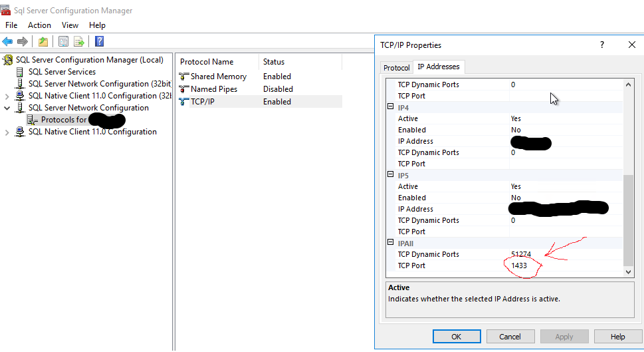The image size is (644, 352).
Task: Click the Forward arrow toolbar icon
Action: 22,41
